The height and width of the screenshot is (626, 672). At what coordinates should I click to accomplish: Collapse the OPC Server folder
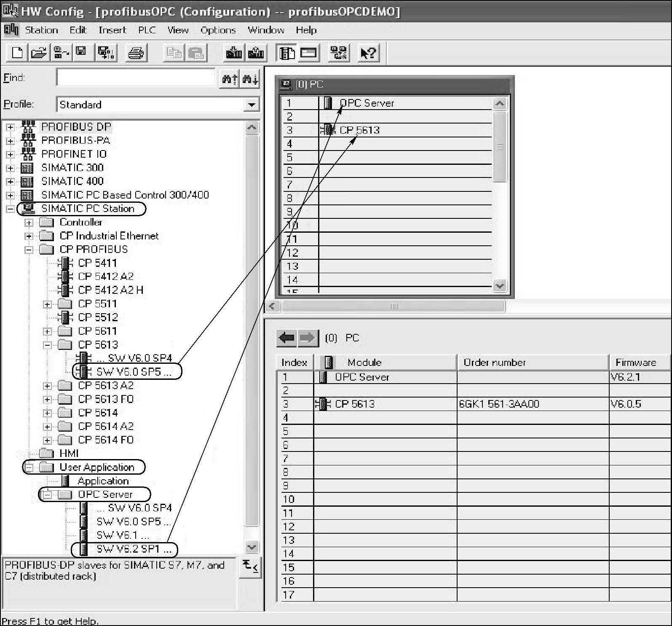[47, 494]
